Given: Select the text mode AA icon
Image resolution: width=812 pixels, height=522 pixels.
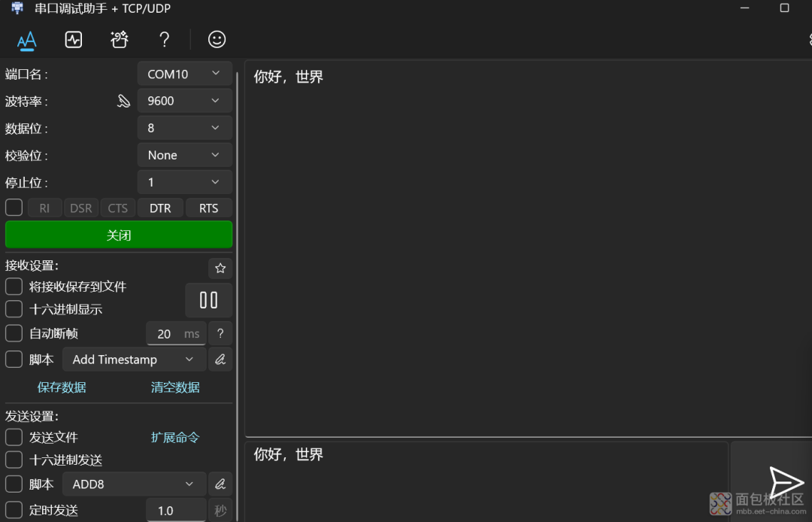Looking at the screenshot, I should click(x=26, y=40).
